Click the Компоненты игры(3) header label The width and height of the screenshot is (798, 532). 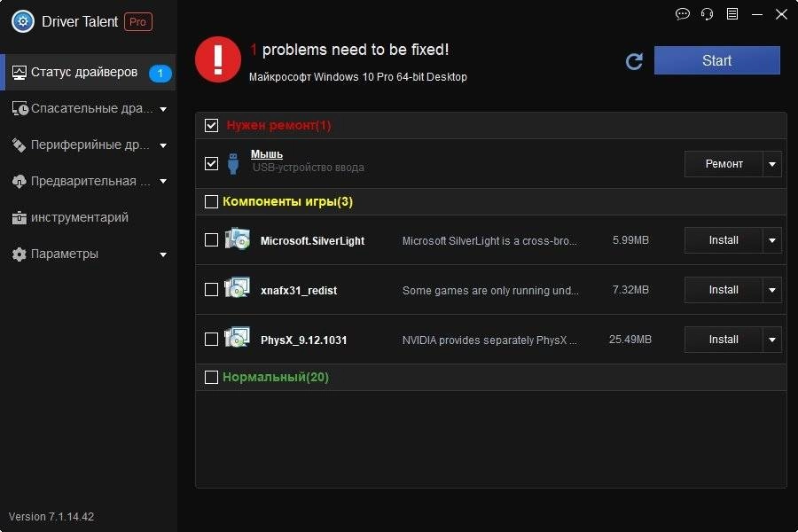[287, 201]
